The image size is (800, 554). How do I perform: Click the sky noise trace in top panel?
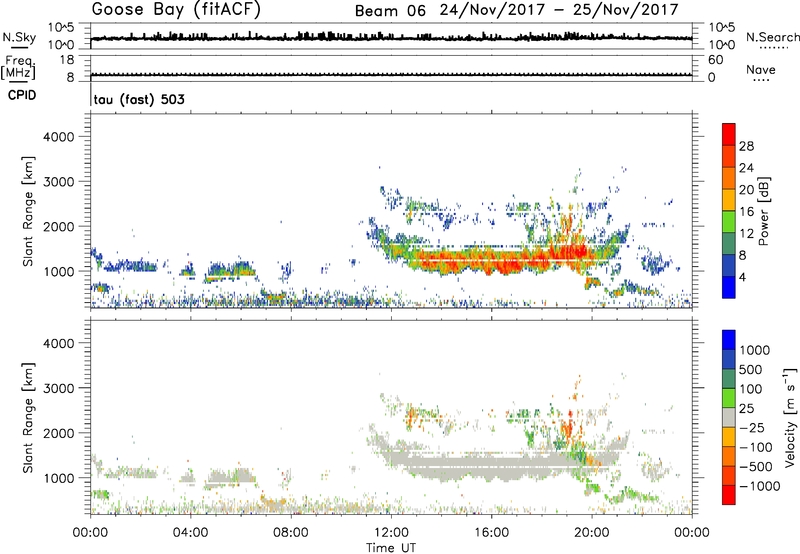point(391,37)
